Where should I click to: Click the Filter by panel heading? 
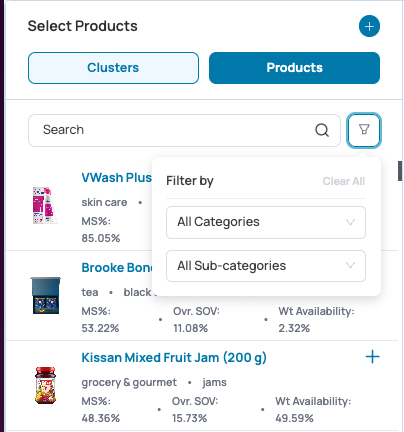[x=190, y=181]
